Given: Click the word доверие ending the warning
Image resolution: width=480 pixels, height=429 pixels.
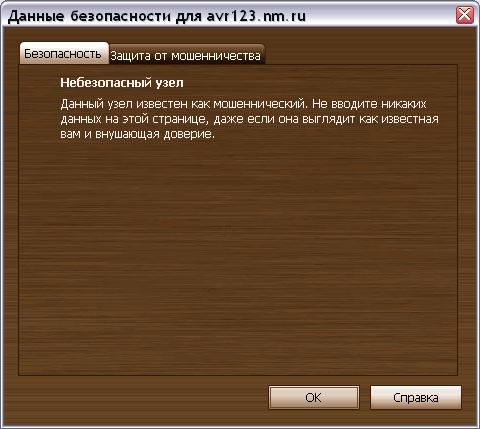Looking at the screenshot, I should (189, 134).
